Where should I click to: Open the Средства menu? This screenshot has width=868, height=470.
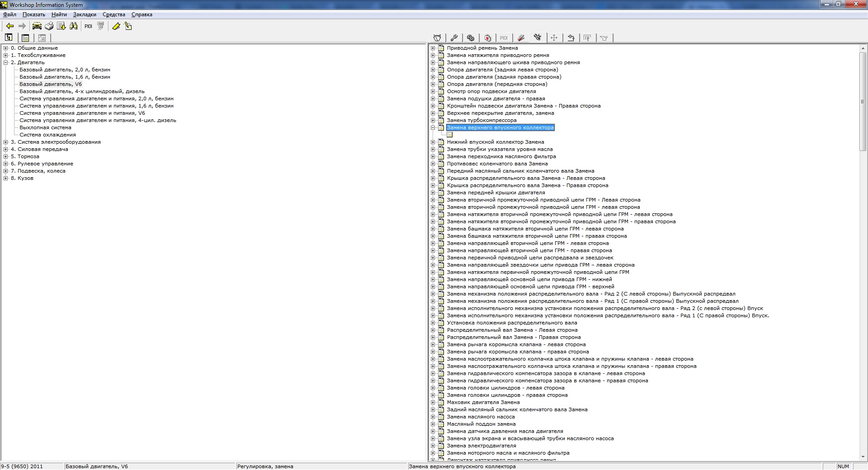114,14
